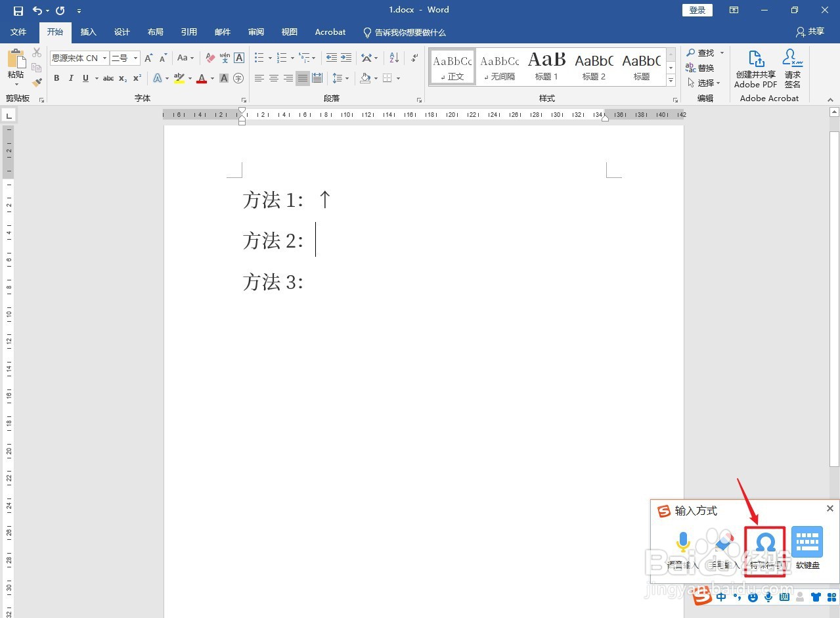
Task: Click 请求签名 request signature button
Action: tap(793, 68)
